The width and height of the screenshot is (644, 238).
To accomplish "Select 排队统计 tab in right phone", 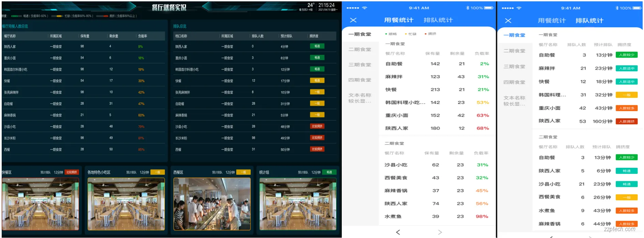I will pyautogui.click(x=589, y=20).
